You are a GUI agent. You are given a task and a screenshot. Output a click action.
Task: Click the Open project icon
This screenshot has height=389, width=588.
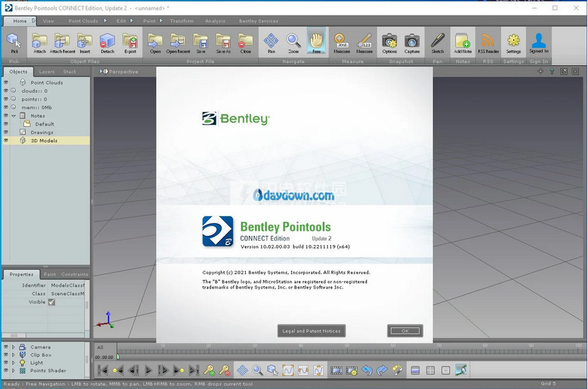155,43
